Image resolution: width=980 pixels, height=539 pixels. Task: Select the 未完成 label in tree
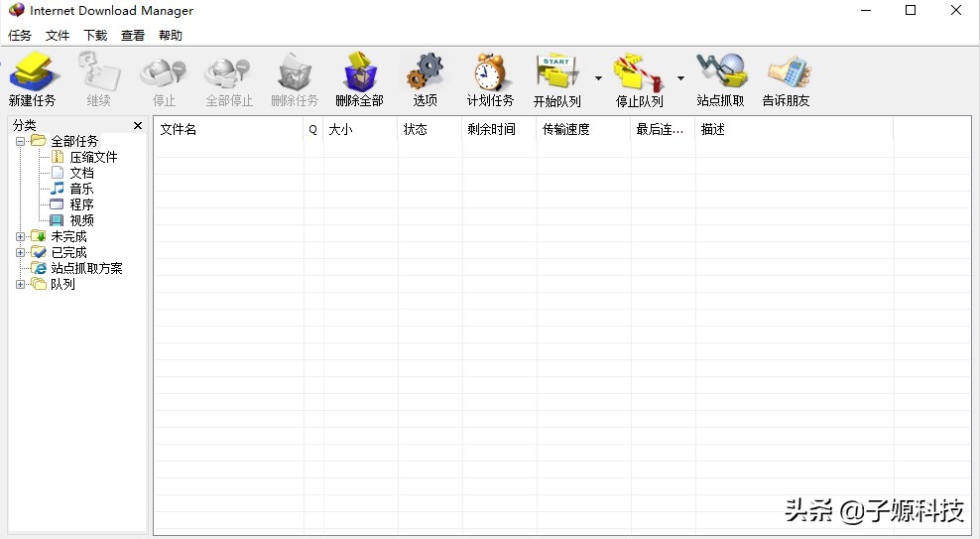68,236
